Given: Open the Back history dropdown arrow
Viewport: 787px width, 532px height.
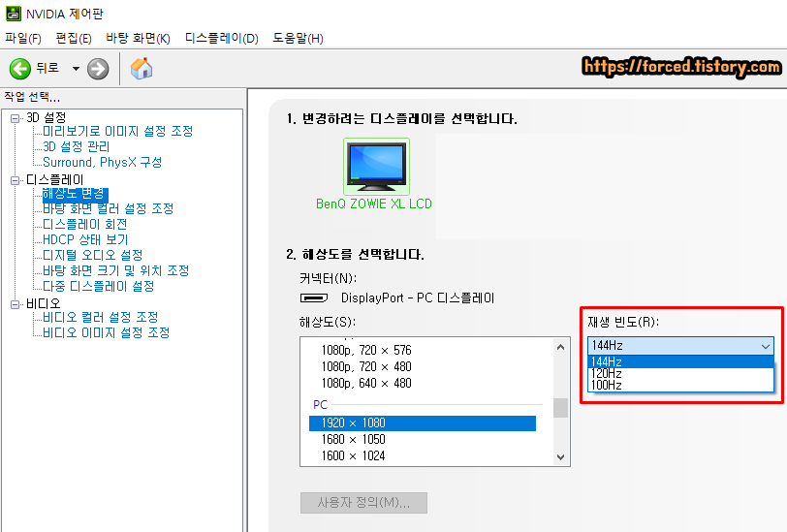Looking at the screenshot, I should [76, 69].
